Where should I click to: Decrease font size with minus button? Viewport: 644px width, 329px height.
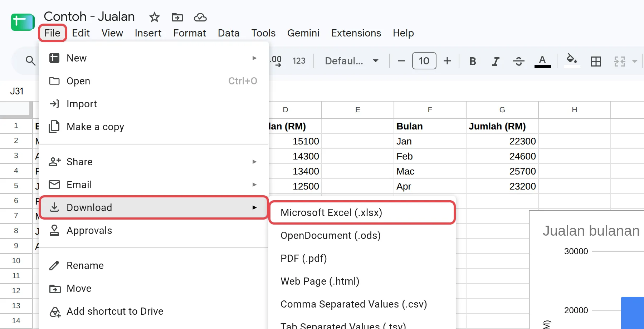(401, 61)
